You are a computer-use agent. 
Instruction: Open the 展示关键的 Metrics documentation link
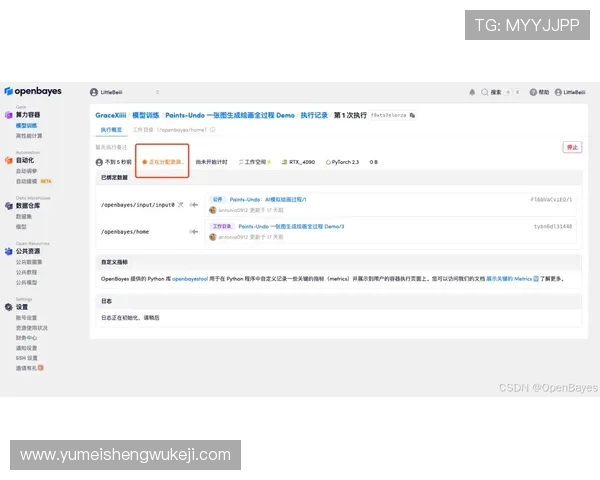[509, 279]
